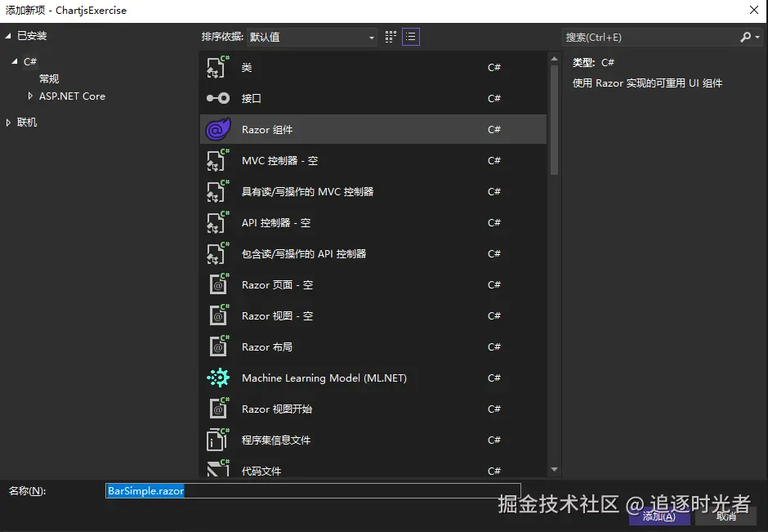Select the '类' item text
Screen dimensions: 768x532
(x=247, y=68)
